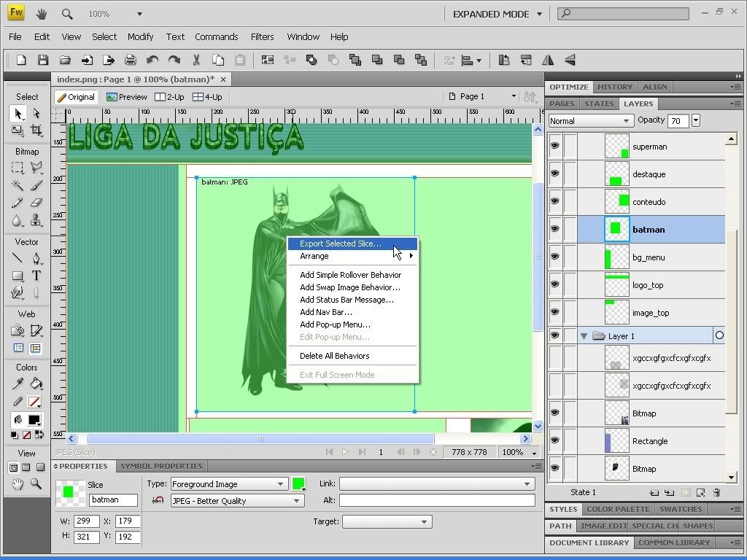Select the Slice tool
Viewport: 747px width, 560px height.
(36, 330)
